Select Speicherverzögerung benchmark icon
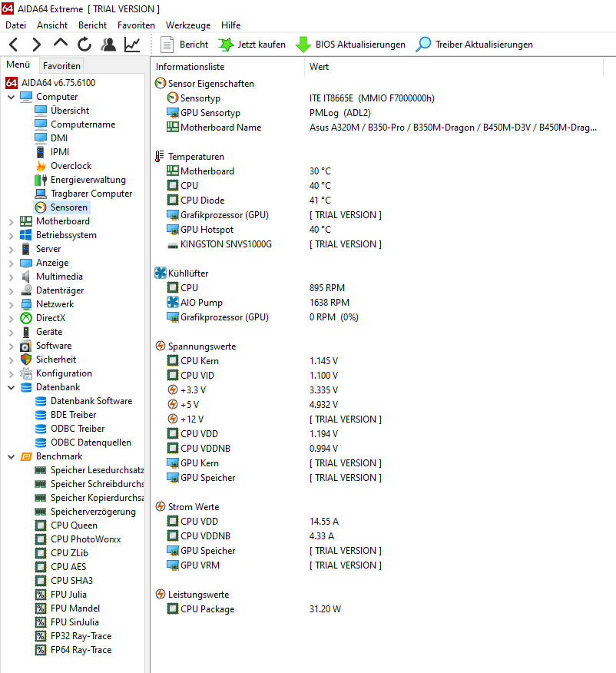Image resolution: width=616 pixels, height=673 pixels. [x=40, y=512]
